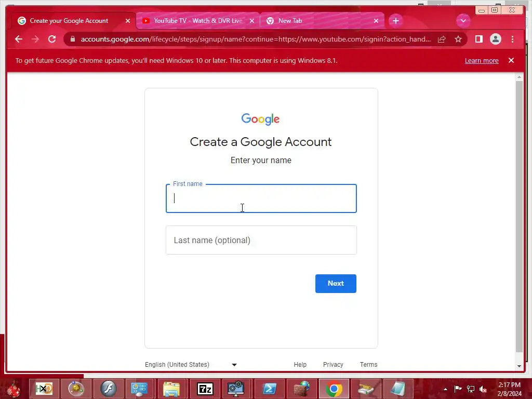Click the blue Next button
The image size is (532, 399).
(336, 283)
